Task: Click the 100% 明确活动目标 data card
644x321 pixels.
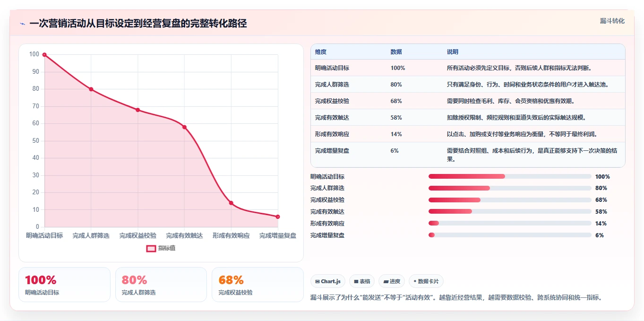Action: tap(64, 285)
